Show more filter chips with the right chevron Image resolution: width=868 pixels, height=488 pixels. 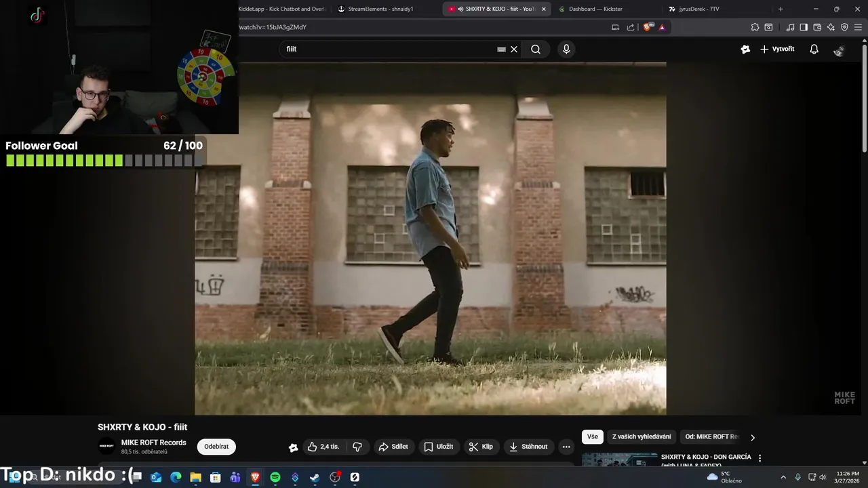pyautogui.click(x=752, y=437)
